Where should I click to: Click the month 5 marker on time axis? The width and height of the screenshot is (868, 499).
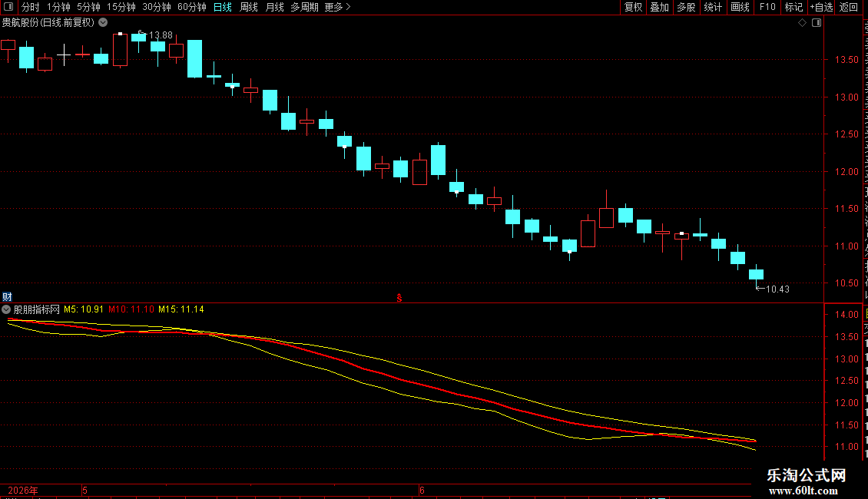tap(84, 490)
